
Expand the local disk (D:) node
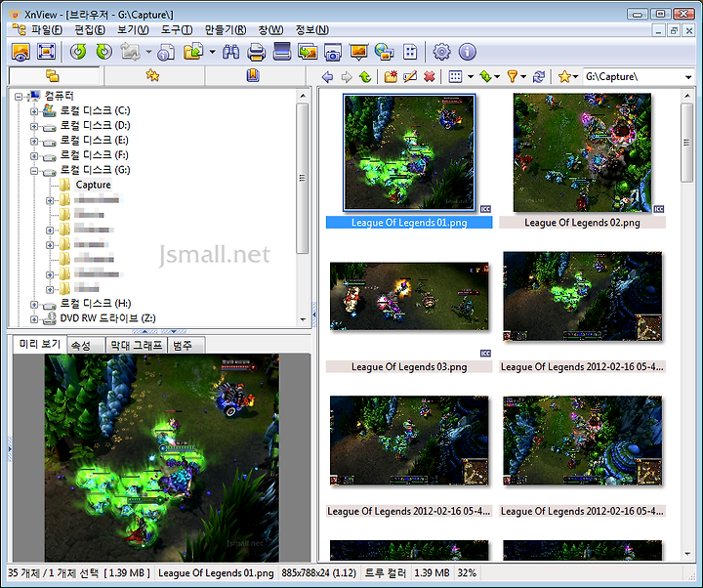click(34, 126)
